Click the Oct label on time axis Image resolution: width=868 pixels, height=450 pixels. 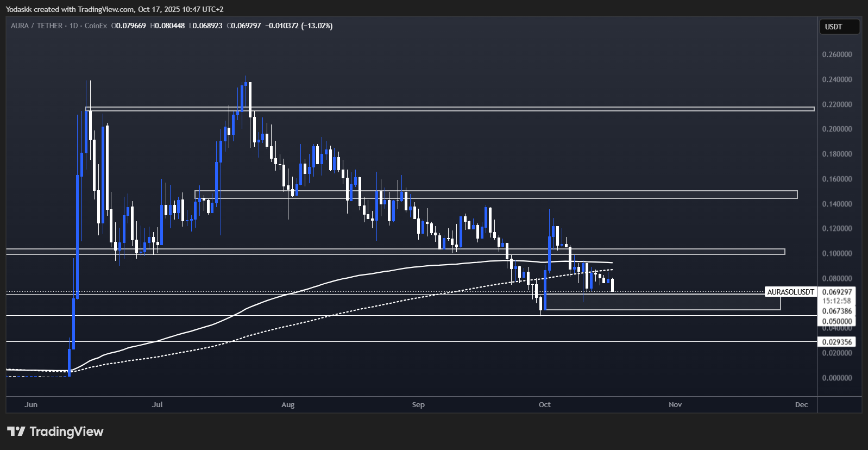coord(545,404)
